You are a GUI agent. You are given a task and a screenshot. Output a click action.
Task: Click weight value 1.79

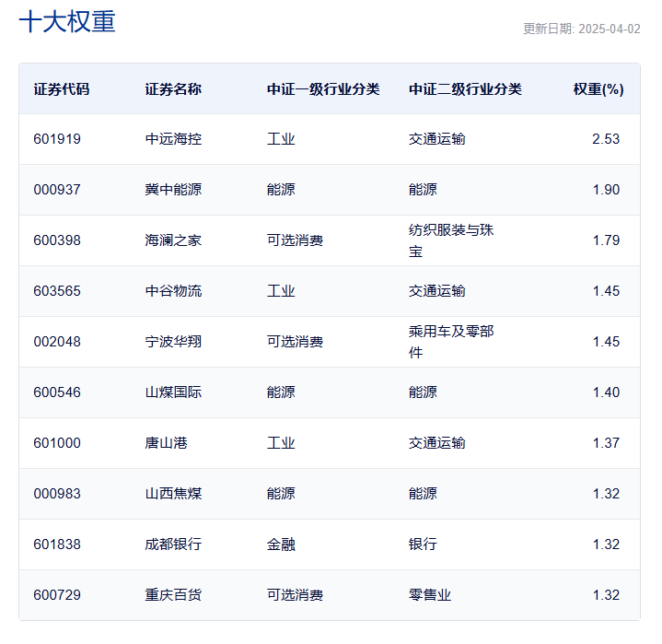(606, 240)
